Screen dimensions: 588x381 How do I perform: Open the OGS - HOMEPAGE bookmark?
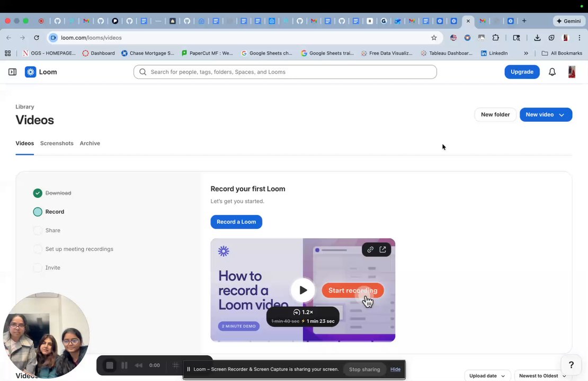[x=49, y=53]
